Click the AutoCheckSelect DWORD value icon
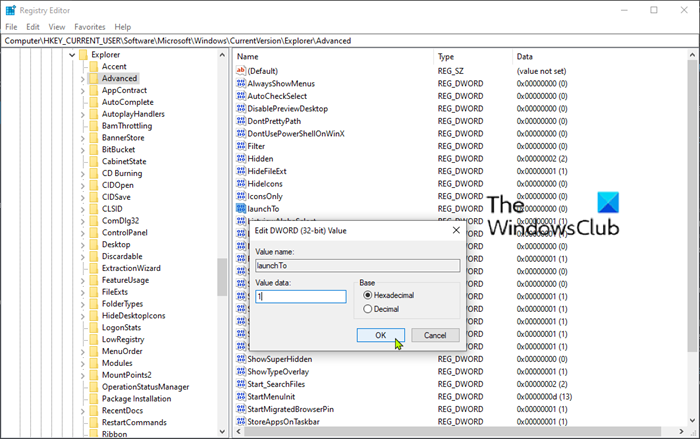This screenshot has height=439, width=700. coord(241,96)
